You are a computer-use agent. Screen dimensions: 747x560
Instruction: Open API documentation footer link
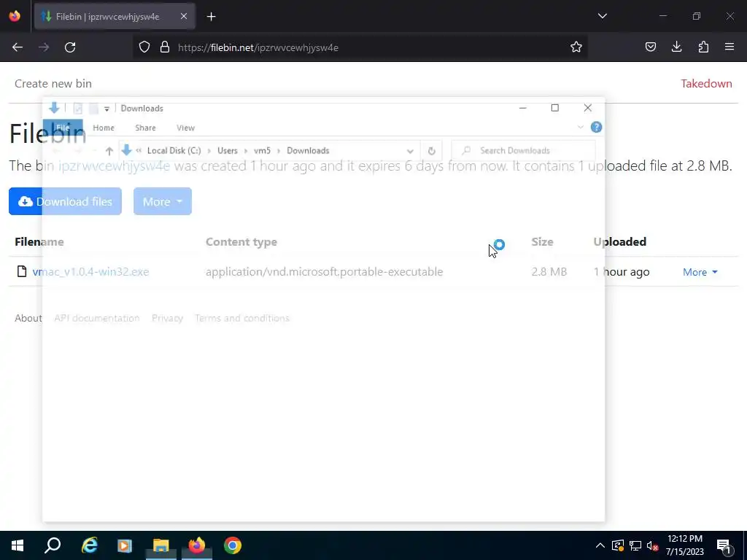coord(97,318)
